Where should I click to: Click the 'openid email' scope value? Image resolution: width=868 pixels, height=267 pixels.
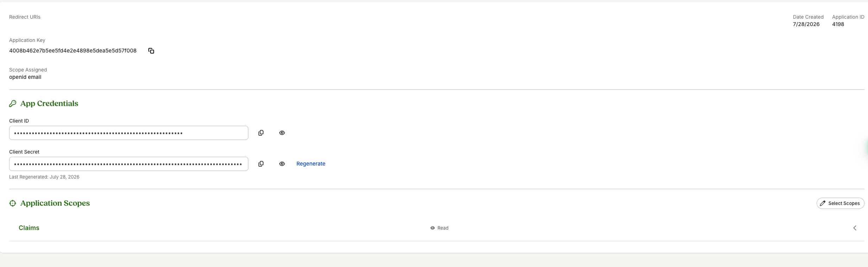[25, 77]
